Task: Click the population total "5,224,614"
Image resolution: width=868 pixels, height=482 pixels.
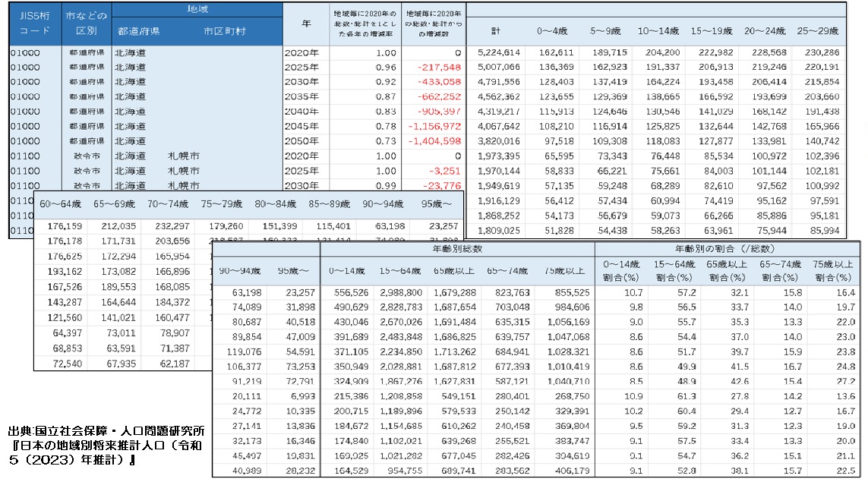Action: pos(498,52)
